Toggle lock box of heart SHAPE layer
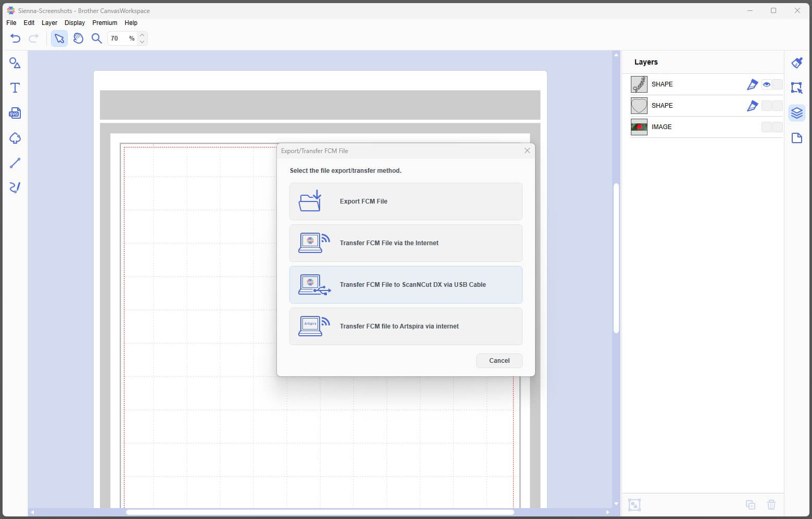The height and width of the screenshot is (519, 812). point(777,106)
